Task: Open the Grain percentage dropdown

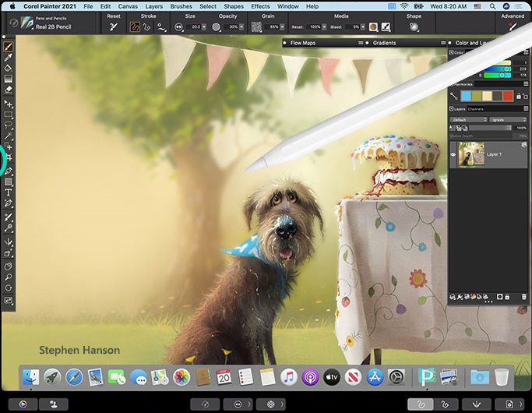Action: tap(282, 26)
